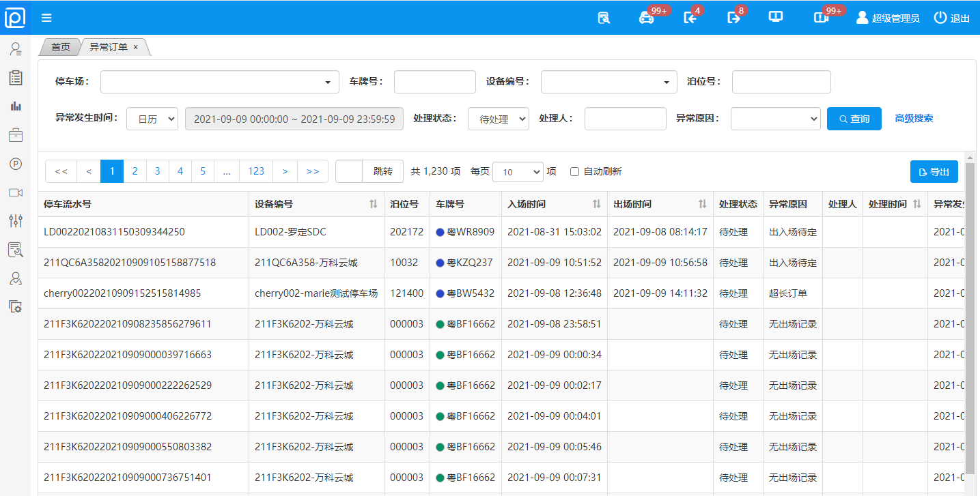
Task: Switch to the 首页 tab
Action: 61,47
